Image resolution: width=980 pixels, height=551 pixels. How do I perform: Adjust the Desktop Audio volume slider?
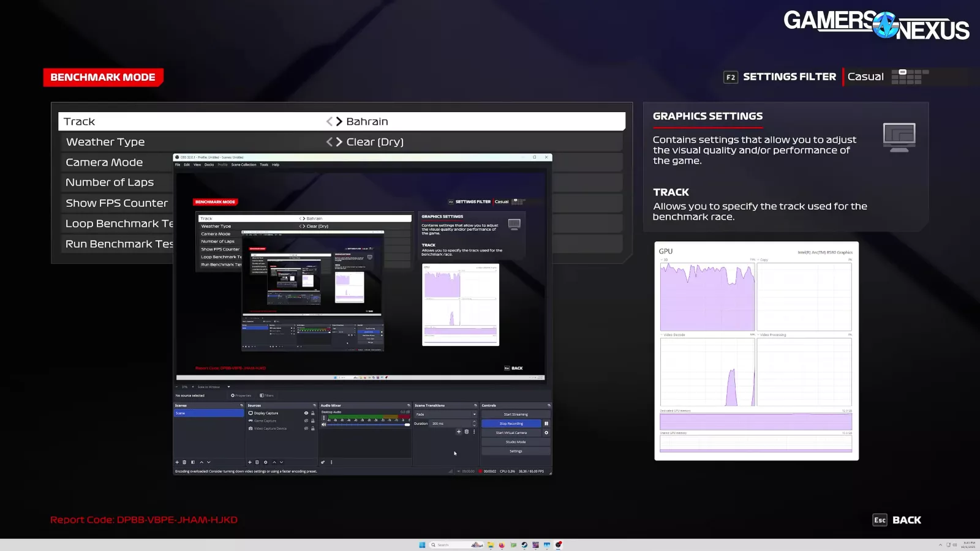click(x=367, y=425)
